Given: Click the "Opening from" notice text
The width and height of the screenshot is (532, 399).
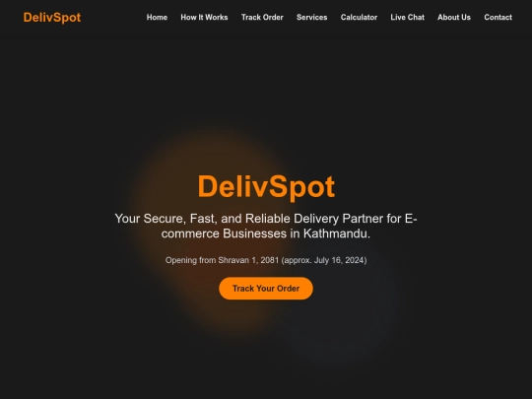Looking at the screenshot, I should (190, 260).
